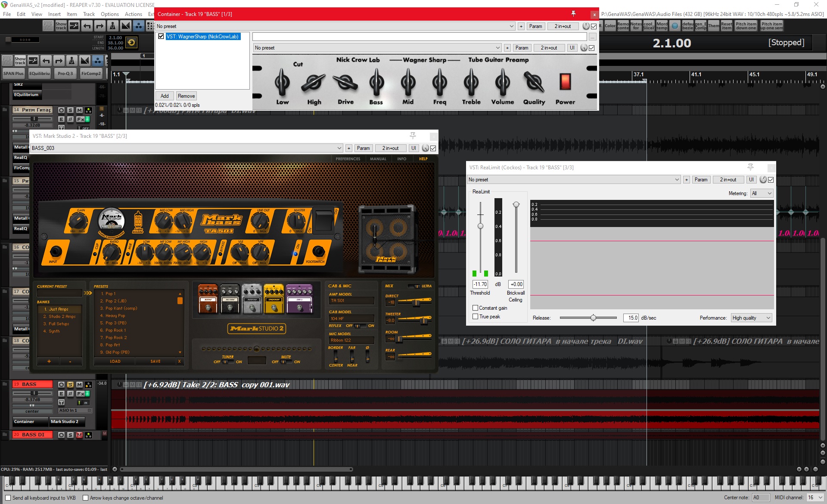Viewport: 827px width, 504px height.
Task: Uncheck WagnerSharp plugin enable box in list
Action: pos(161,37)
